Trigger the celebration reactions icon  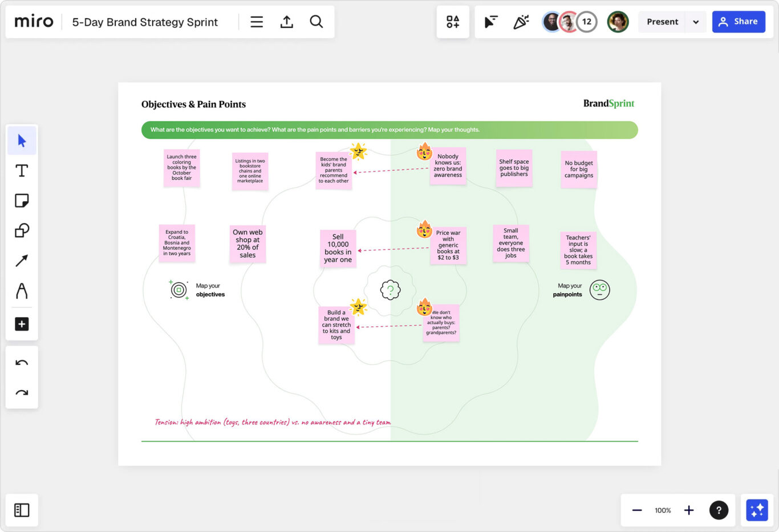point(521,22)
